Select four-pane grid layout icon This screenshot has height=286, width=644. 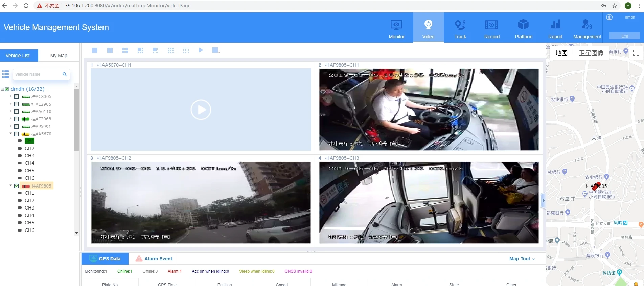click(125, 50)
